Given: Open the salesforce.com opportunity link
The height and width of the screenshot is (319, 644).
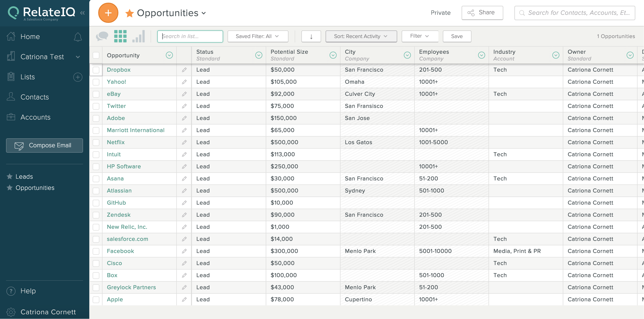Looking at the screenshot, I should click(127, 239).
